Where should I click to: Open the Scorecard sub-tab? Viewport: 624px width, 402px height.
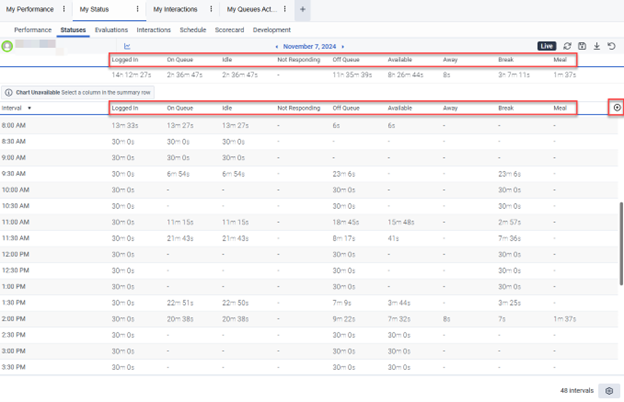pos(229,30)
